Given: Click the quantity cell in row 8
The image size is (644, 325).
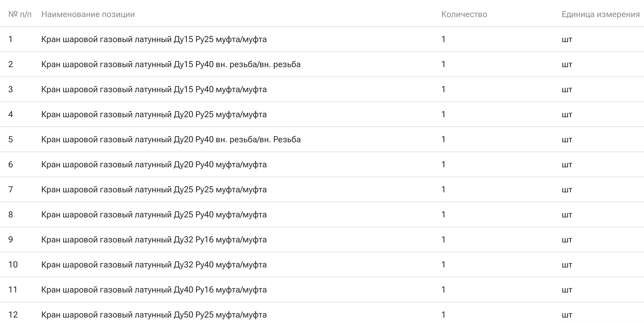Looking at the screenshot, I should pos(443,215).
